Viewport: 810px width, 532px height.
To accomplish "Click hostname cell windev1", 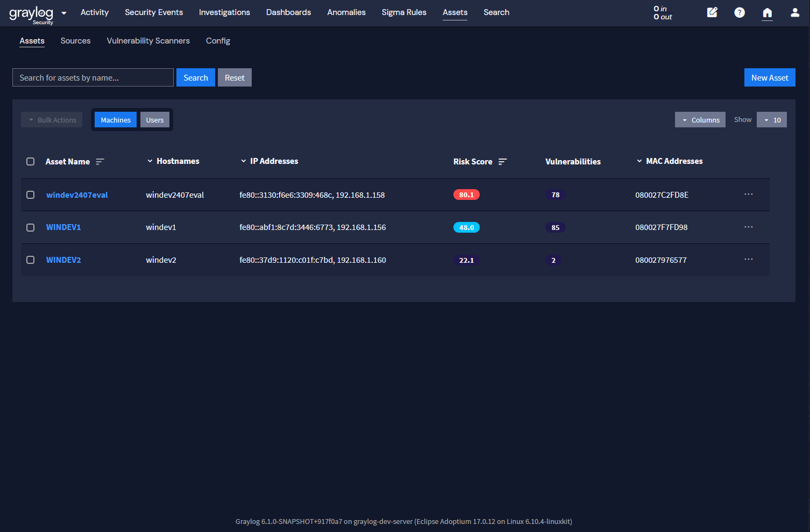I will point(161,227).
